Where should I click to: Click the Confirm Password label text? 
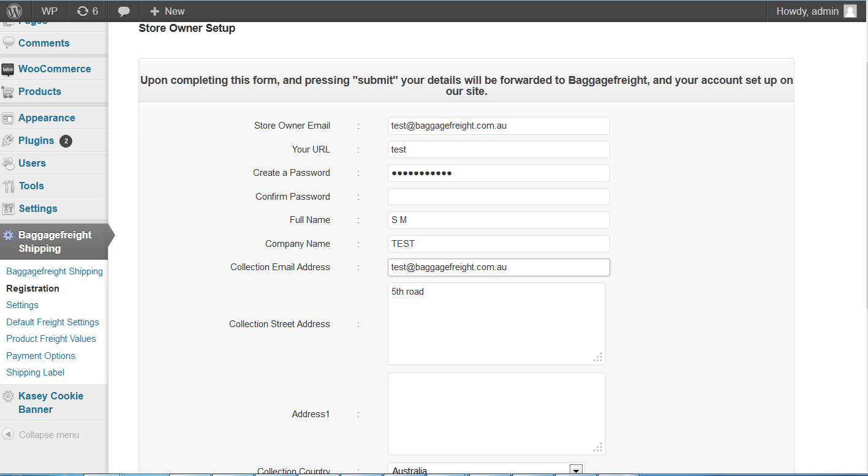[x=293, y=197]
